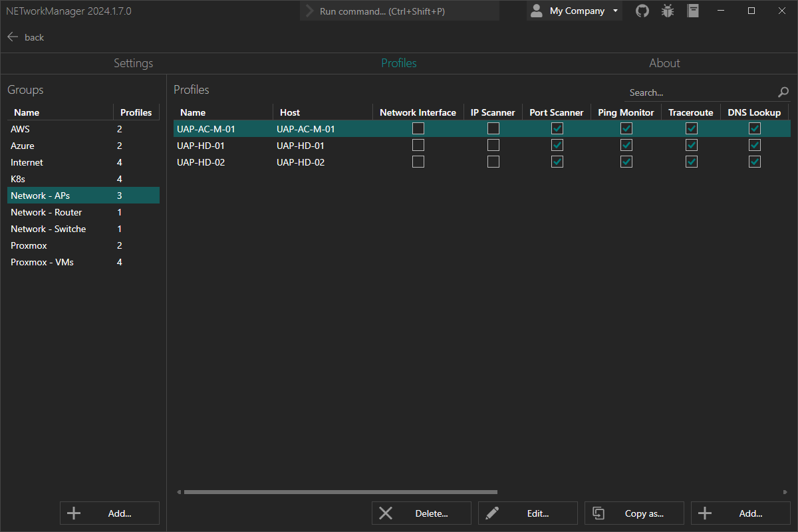Screen dimensions: 798x532
Task: Click Edit... profile button
Action: coord(528,513)
